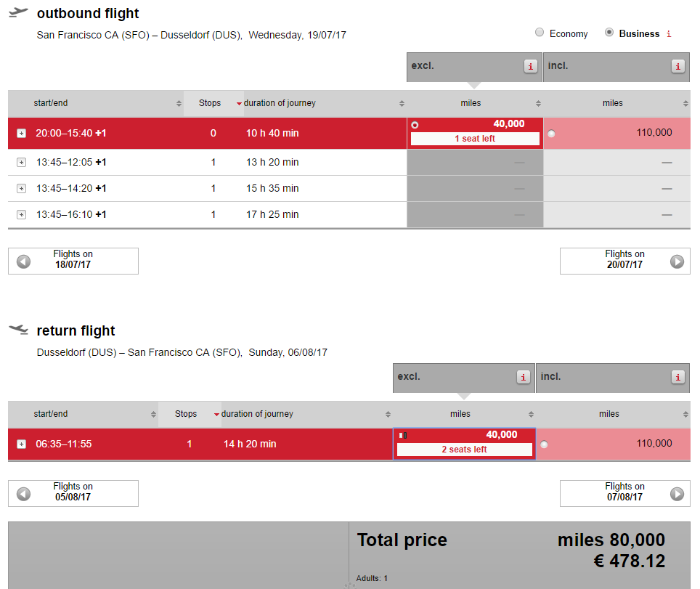Expand details of 20:00–15:40 outbound flight

tap(21, 134)
